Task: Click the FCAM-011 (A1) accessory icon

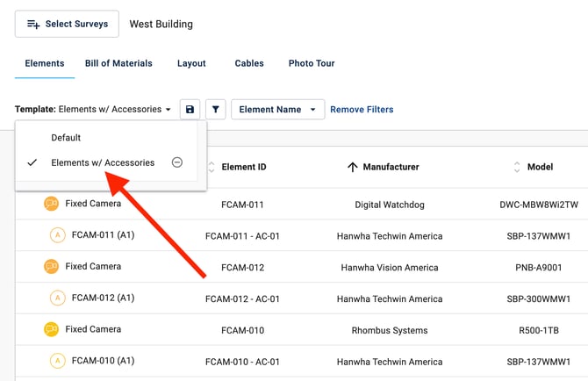Action: pyautogui.click(x=58, y=235)
